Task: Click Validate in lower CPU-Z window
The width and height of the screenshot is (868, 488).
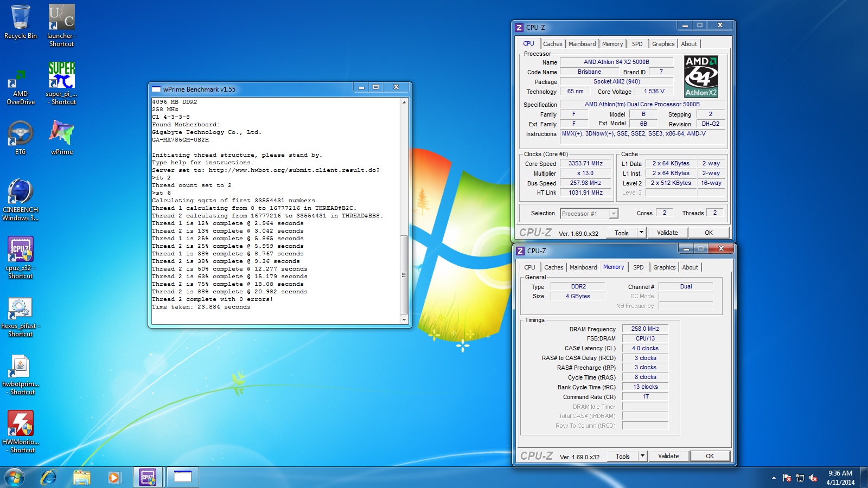Action: 668,456
